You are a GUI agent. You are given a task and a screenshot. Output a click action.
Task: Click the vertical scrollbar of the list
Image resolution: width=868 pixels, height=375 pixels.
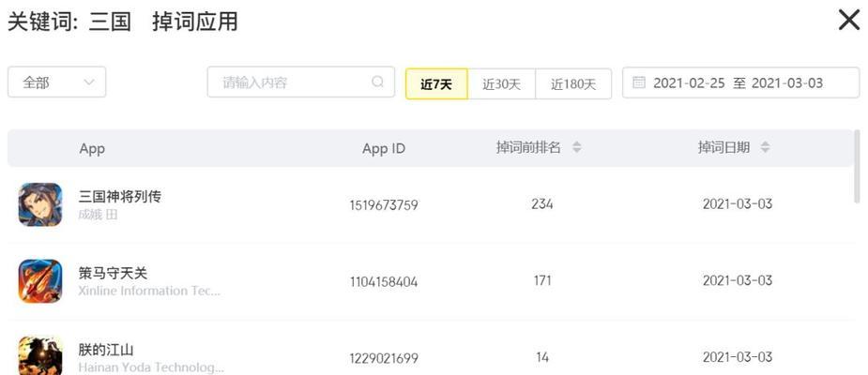pyautogui.click(x=858, y=166)
